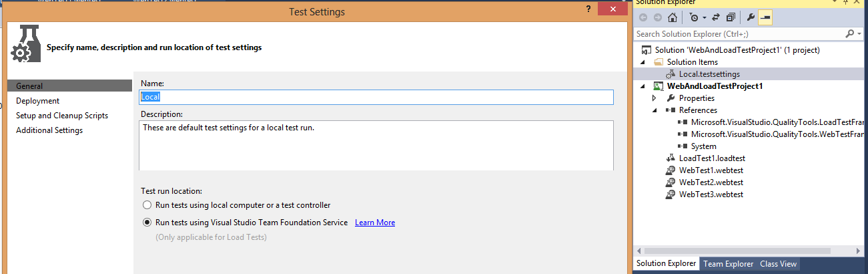Viewport: 868px width, 274px height.
Task: Click the Collapse All icon
Action: 731,17
